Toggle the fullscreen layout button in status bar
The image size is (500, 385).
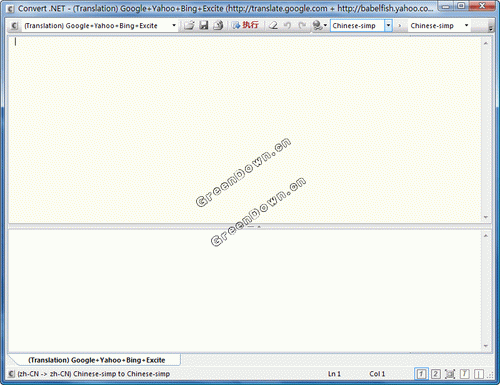coord(450,374)
